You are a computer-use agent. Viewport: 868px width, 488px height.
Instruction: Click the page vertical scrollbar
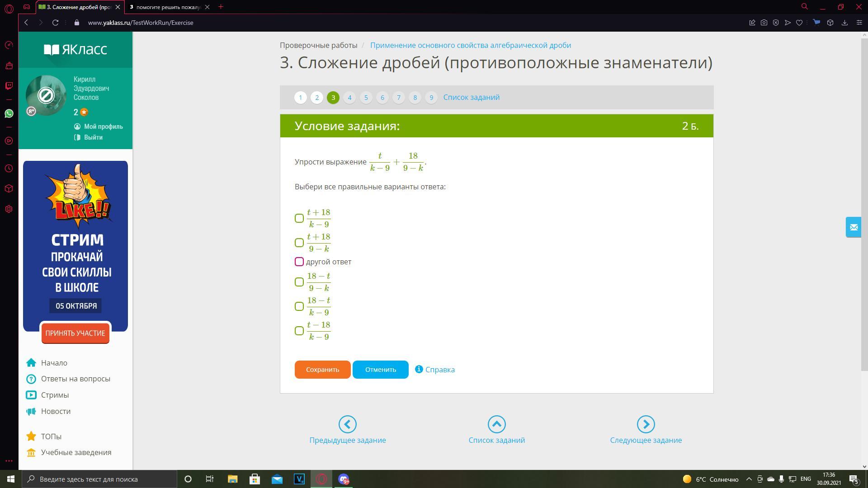click(x=864, y=203)
